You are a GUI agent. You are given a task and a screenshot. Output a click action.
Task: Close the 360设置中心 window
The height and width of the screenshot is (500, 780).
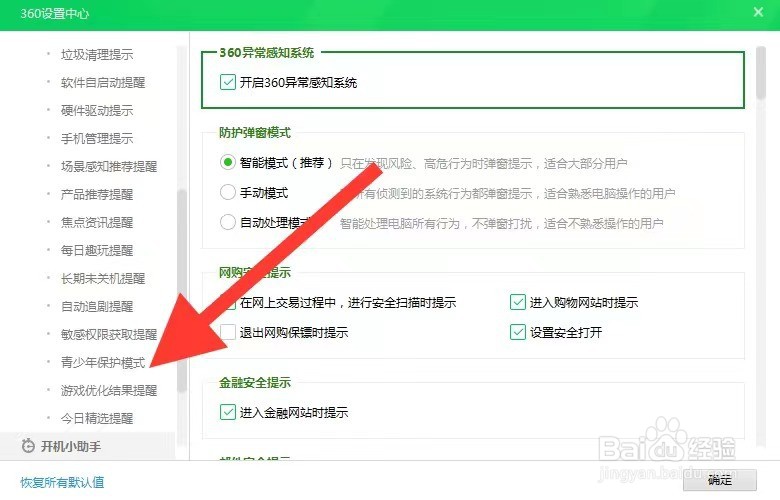[758, 12]
